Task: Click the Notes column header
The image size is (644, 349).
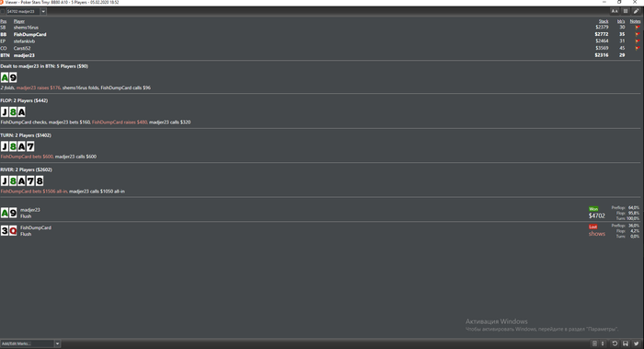Action: point(635,21)
